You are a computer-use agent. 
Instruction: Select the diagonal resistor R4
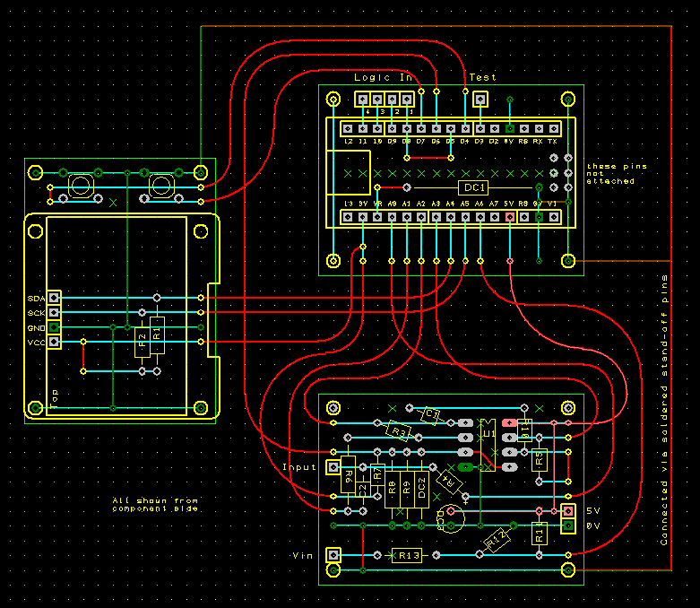pyautogui.click(x=449, y=482)
